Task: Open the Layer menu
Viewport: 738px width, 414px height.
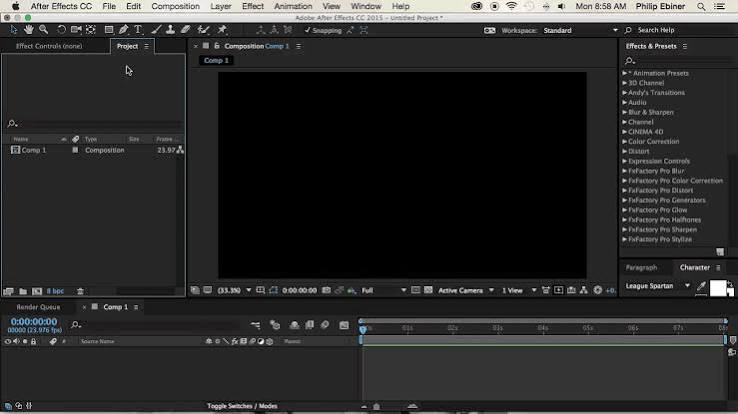Action: [220, 6]
